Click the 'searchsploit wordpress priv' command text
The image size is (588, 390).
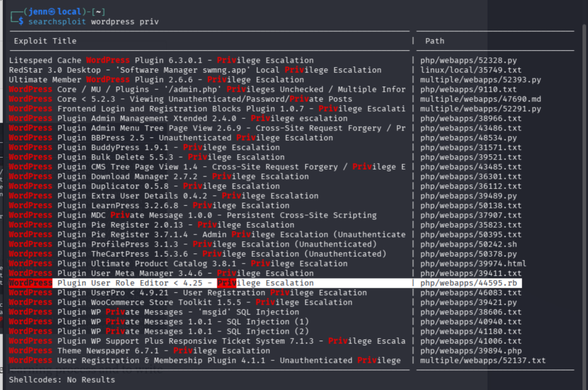coord(93,21)
